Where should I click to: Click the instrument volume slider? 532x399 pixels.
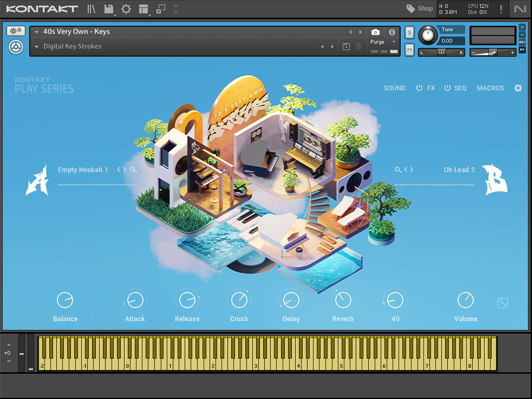pos(493,52)
